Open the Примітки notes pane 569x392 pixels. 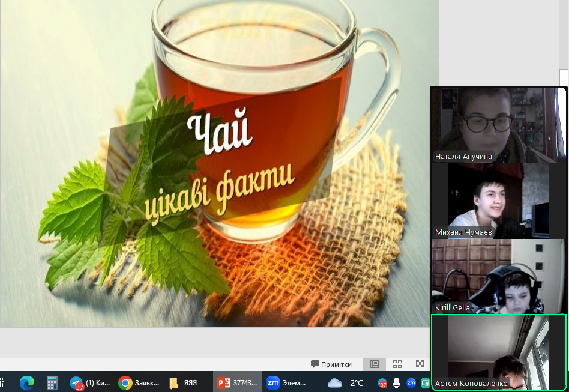click(x=331, y=364)
